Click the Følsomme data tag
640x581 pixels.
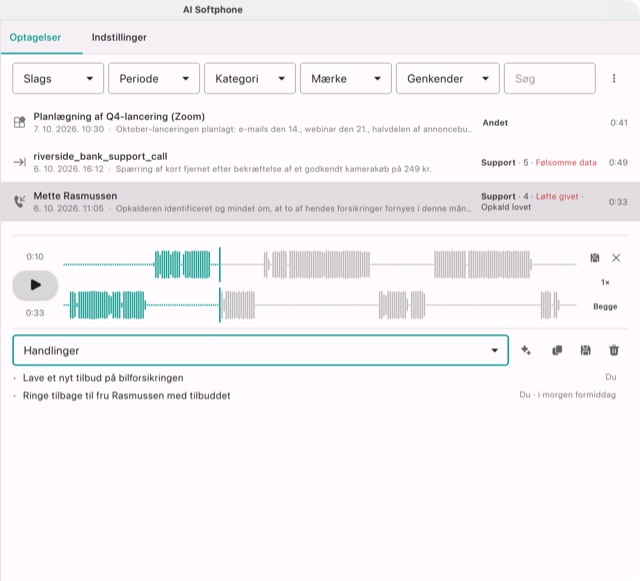566,163
